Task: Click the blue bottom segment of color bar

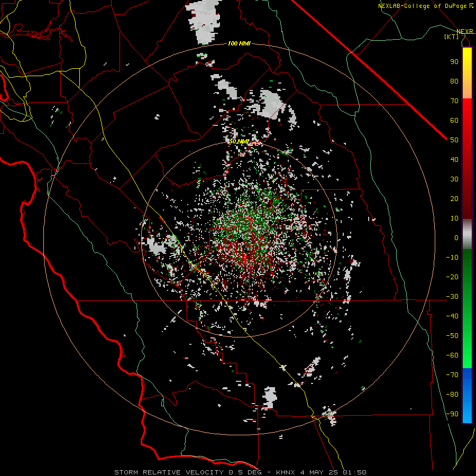Action: (x=467, y=395)
